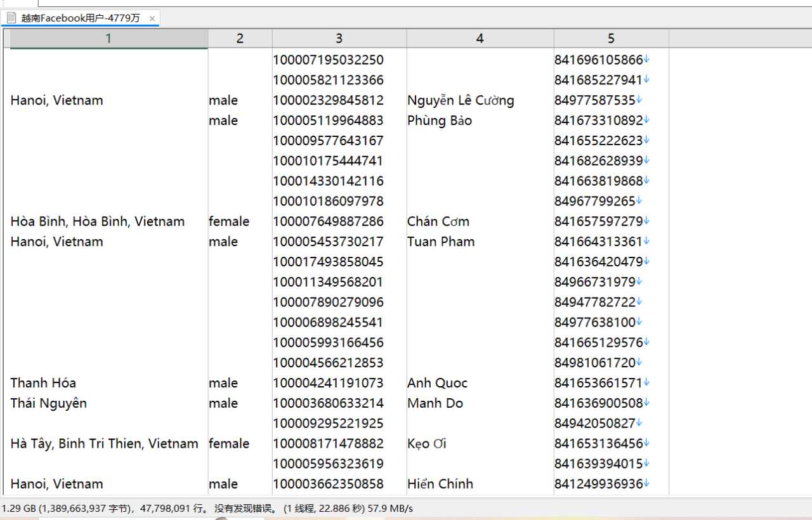This screenshot has height=520, width=812.
Task: Click the ID 100017493858045
Action: (x=329, y=262)
